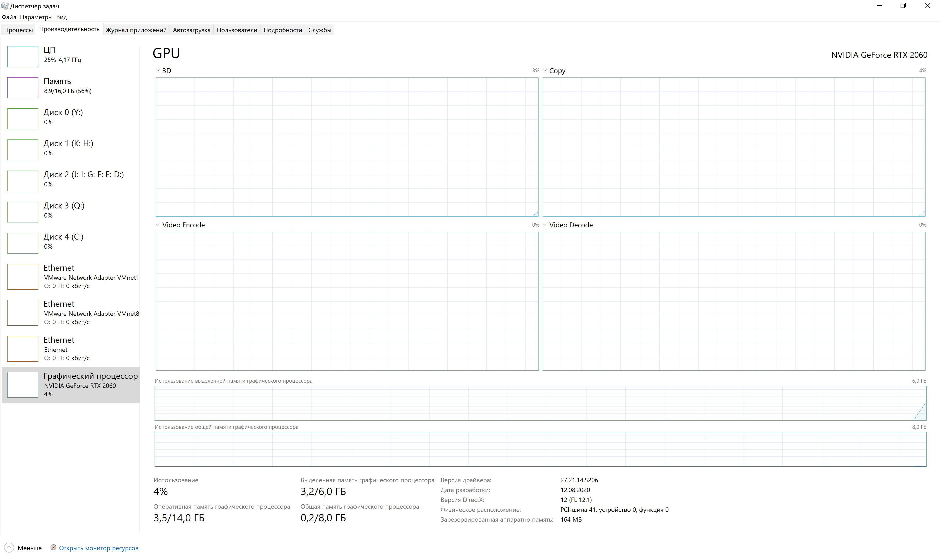Screen dimensions: 940x560
Task: Click the Производительность tab
Action: [x=70, y=29]
